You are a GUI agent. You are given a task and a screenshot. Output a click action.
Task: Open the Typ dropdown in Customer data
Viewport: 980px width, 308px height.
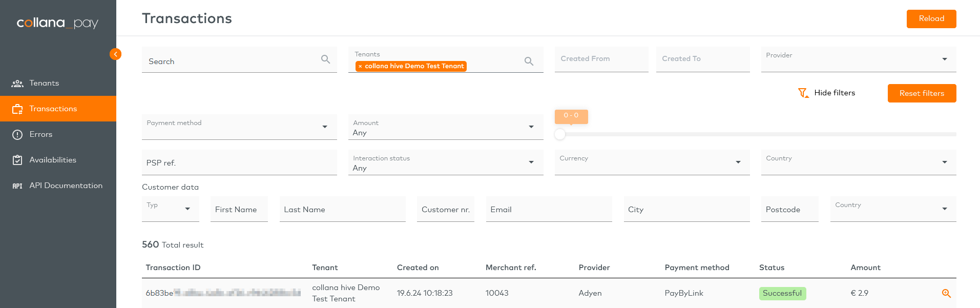pos(171,209)
